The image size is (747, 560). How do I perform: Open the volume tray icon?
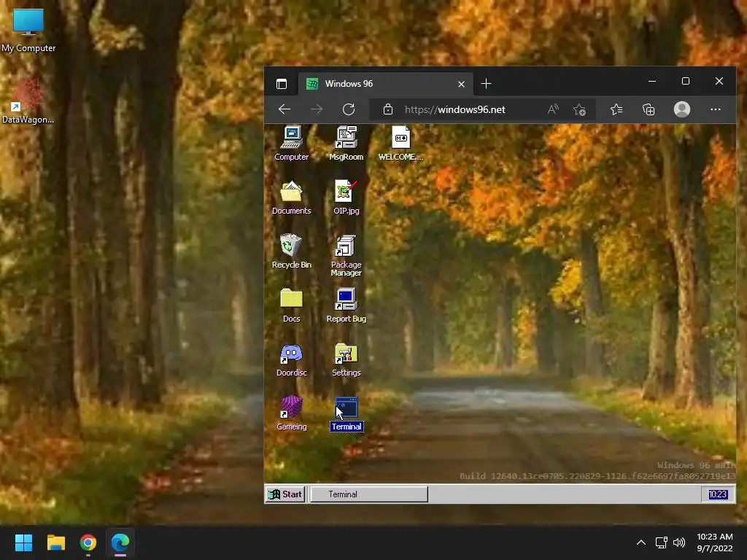coord(679,542)
